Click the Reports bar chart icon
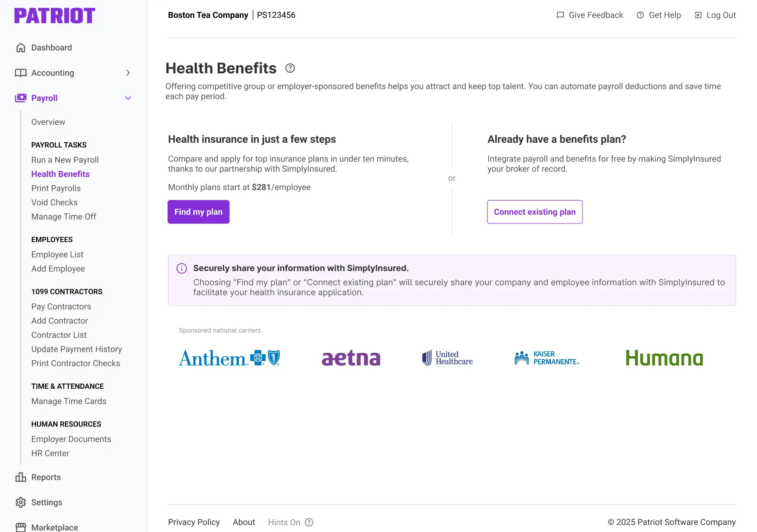 tap(20, 477)
